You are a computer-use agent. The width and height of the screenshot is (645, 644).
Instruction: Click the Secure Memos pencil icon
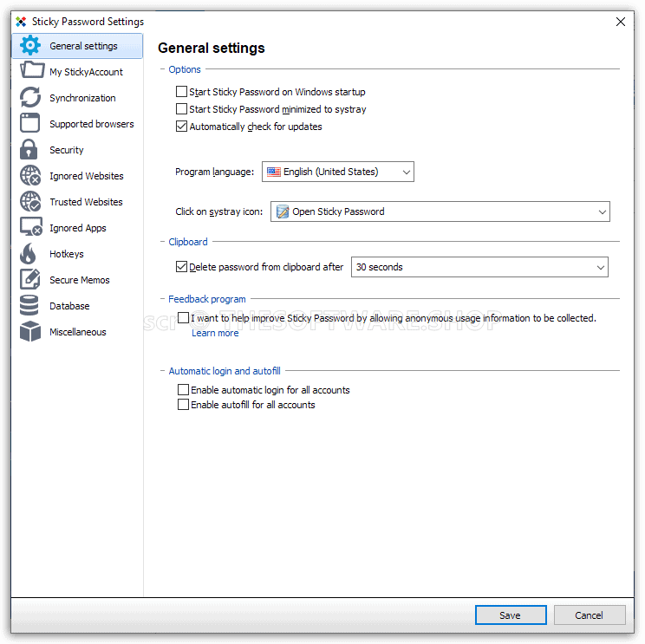[x=29, y=279]
